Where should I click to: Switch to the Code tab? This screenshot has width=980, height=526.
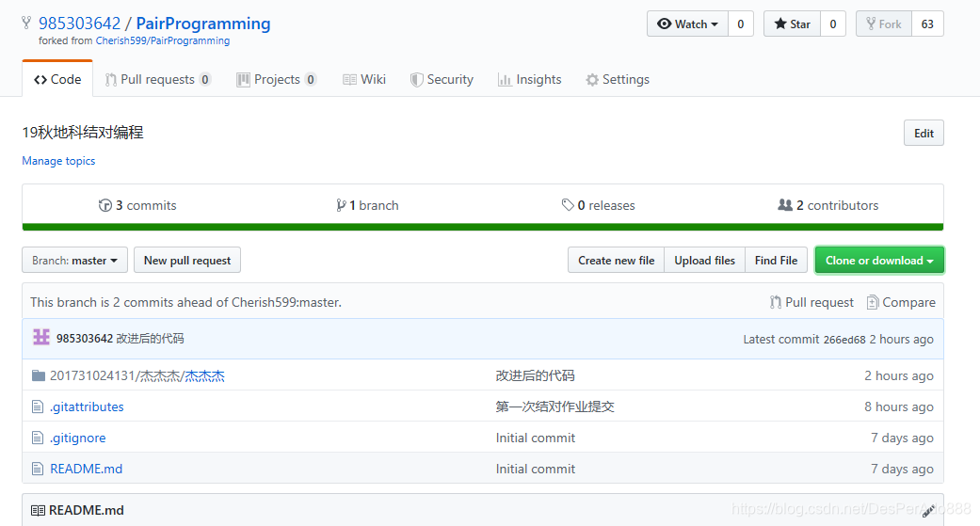click(57, 79)
